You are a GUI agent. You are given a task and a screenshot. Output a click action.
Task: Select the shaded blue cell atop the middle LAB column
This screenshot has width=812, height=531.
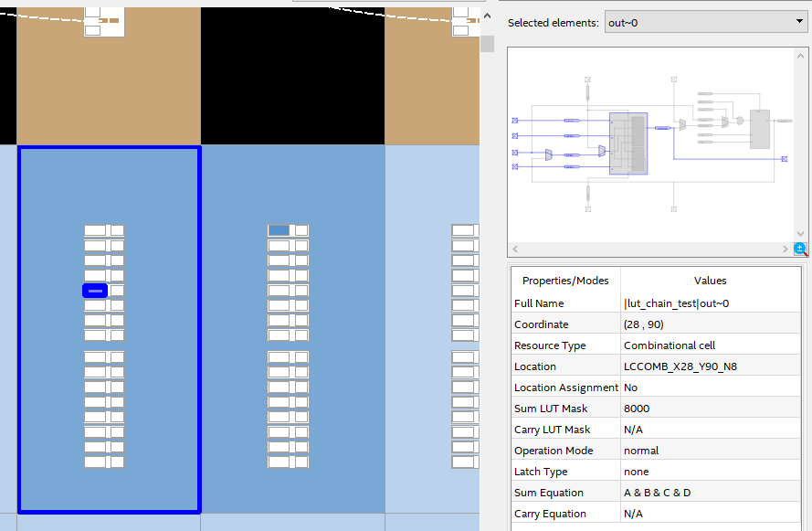click(x=279, y=230)
